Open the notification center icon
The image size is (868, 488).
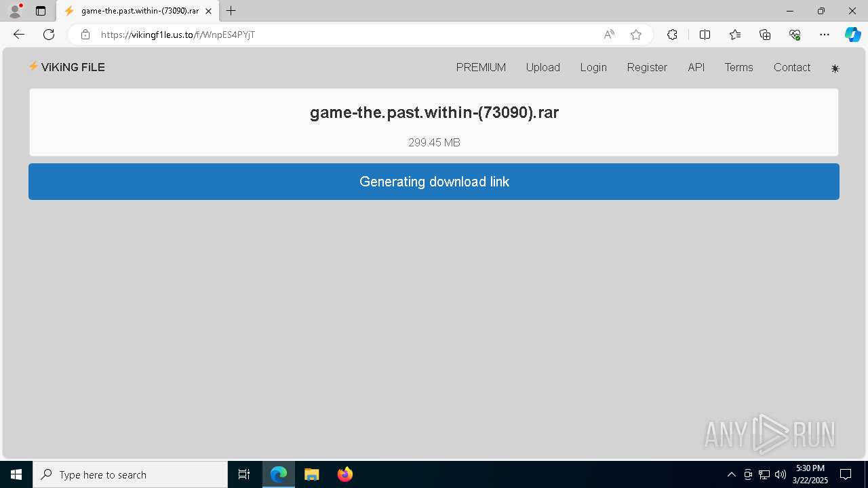(846, 474)
